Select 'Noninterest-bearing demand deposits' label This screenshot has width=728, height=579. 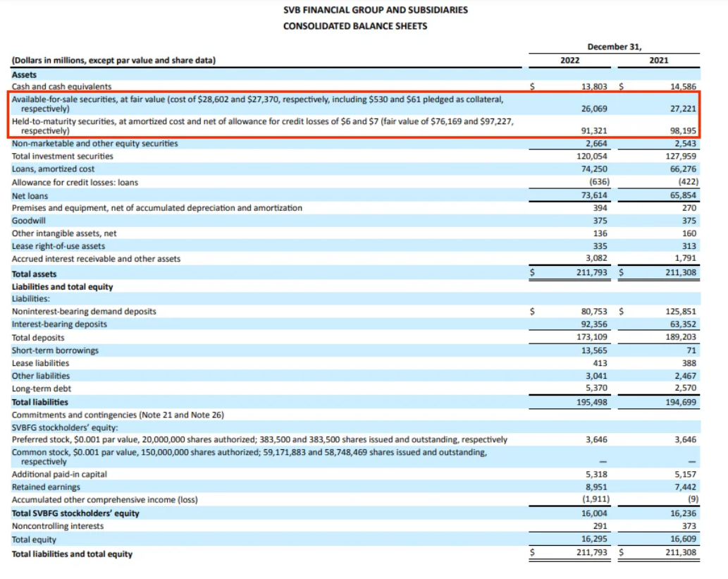[x=84, y=311]
